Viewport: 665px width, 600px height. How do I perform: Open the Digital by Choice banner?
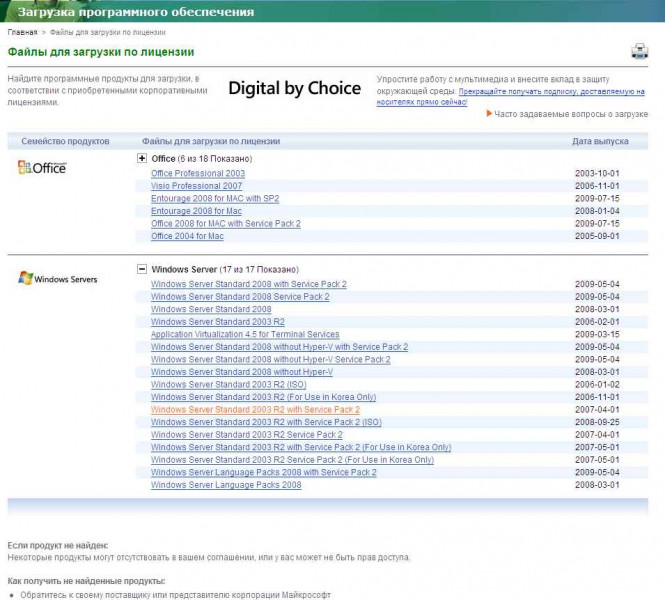click(294, 88)
